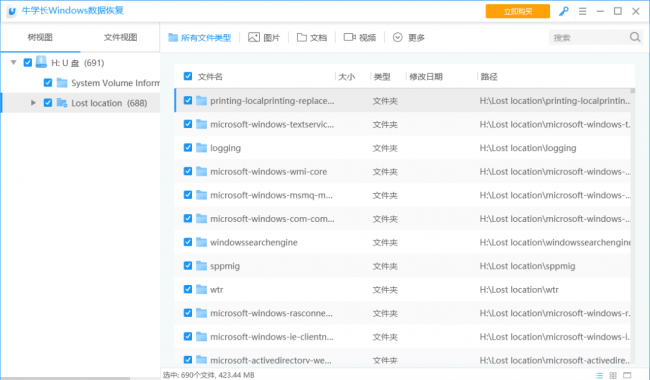The image size is (650, 380).
Task: Click folder icon of microsoft-windows-wmi-core row
Action: [x=201, y=171]
